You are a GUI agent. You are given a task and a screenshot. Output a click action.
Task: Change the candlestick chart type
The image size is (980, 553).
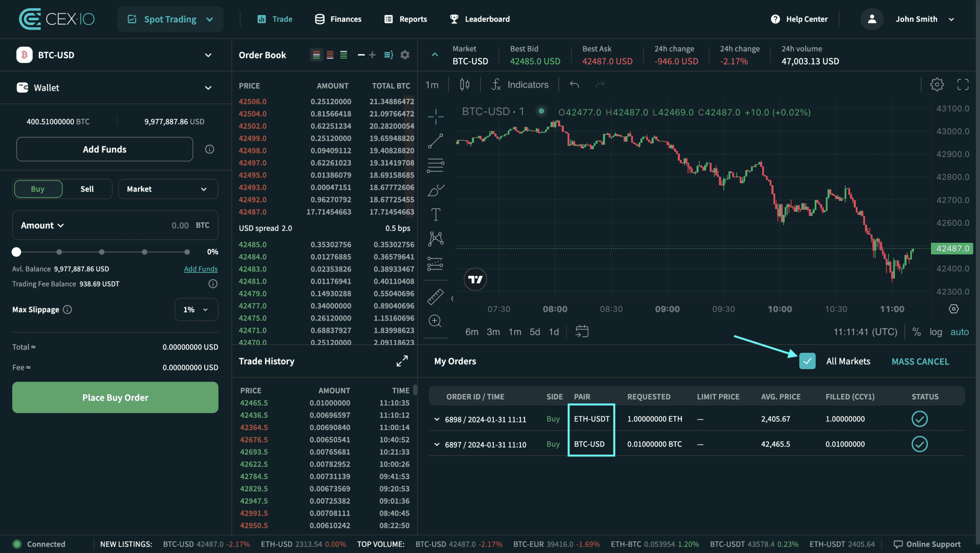465,85
